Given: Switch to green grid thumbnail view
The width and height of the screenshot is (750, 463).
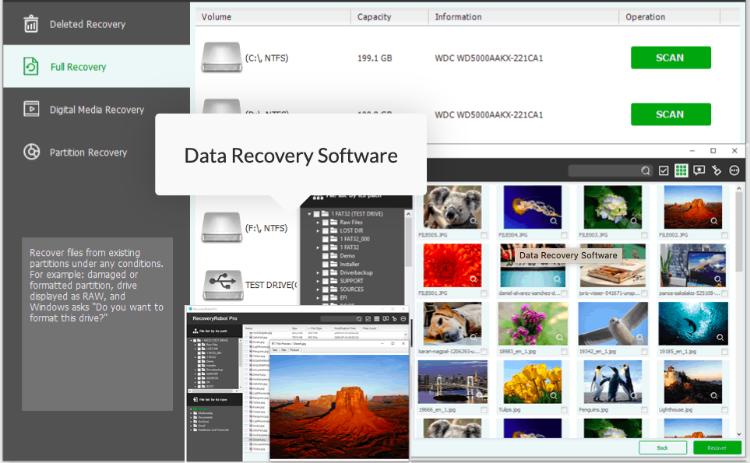Looking at the screenshot, I should (x=681, y=171).
